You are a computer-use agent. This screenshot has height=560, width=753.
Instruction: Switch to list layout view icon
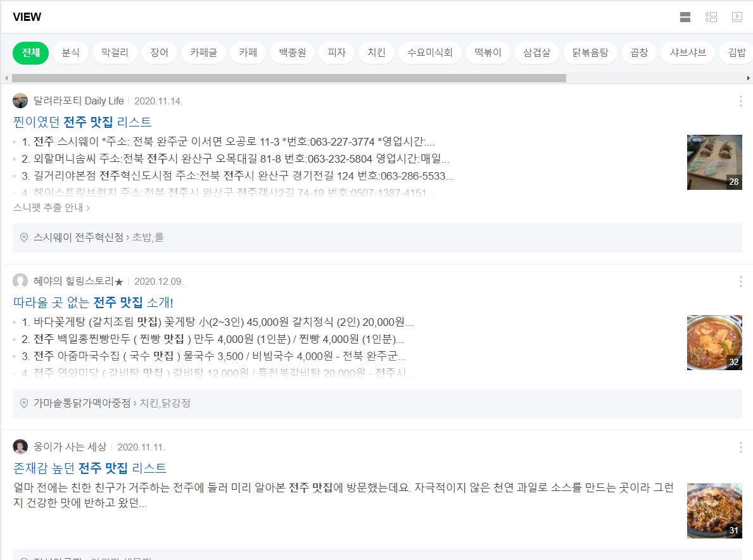[x=711, y=17]
